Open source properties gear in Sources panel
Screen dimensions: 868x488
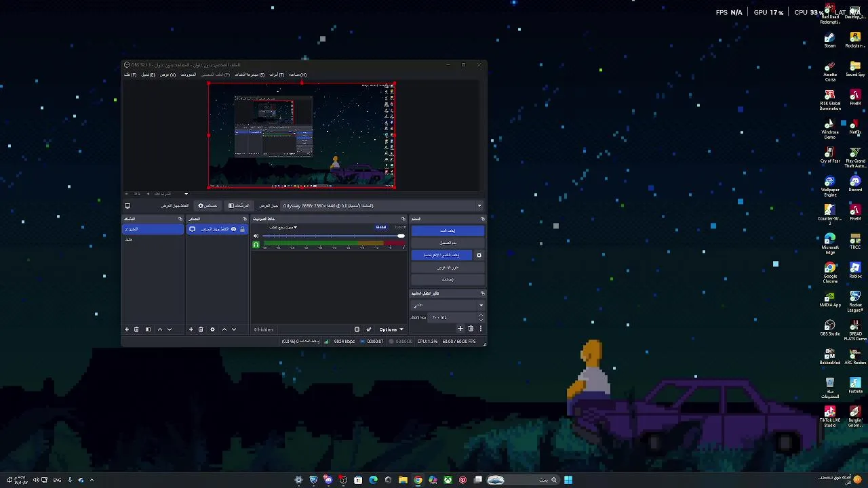click(212, 329)
